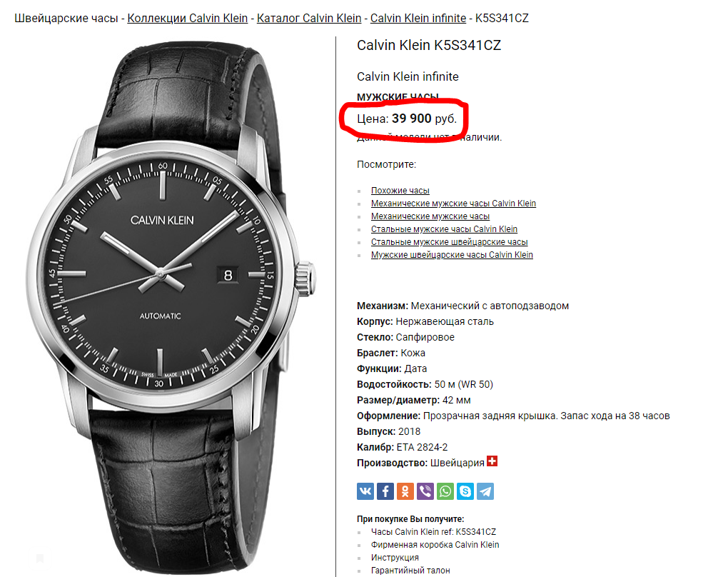
Task: Share on Facebook via its icon
Action: (x=385, y=491)
